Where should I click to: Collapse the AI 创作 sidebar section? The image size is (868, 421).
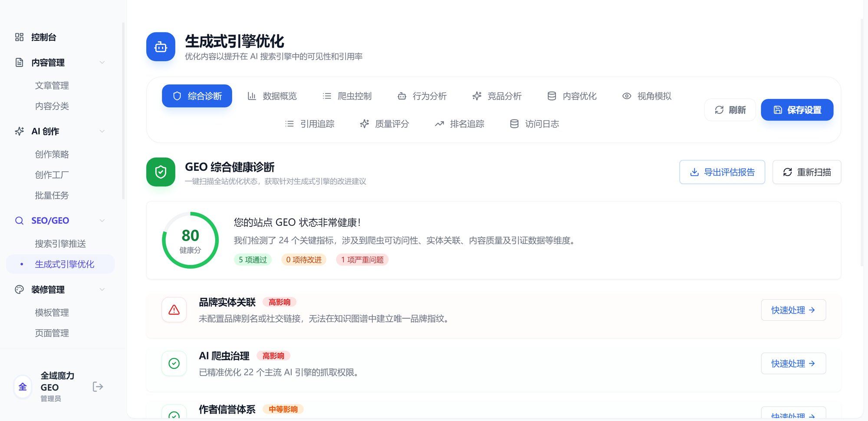(x=102, y=131)
